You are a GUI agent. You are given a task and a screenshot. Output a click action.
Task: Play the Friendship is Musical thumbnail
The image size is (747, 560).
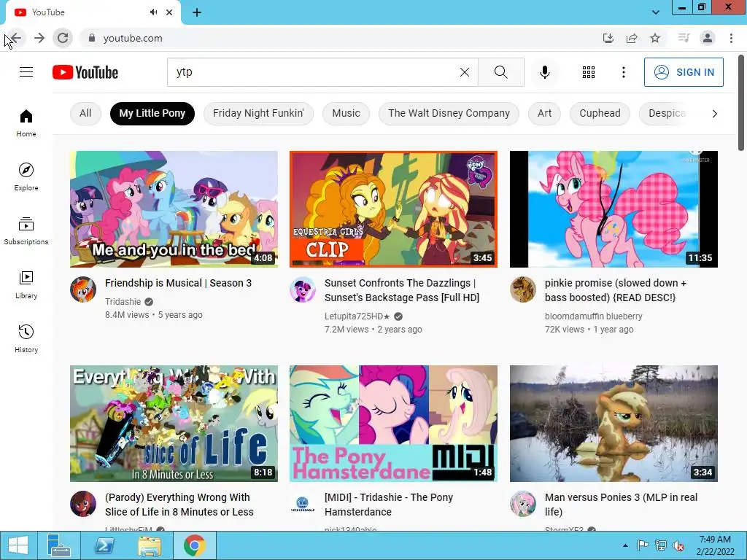(174, 209)
